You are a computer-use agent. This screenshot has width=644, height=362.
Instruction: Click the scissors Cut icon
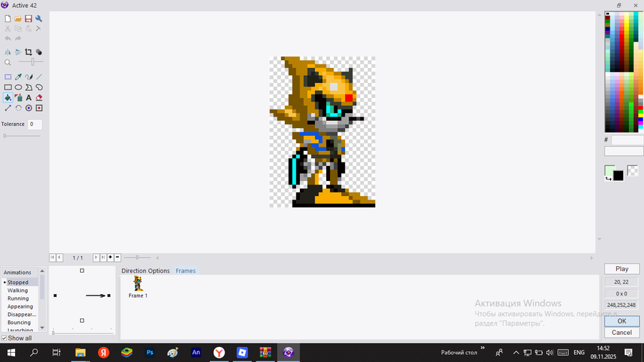coord(8,29)
